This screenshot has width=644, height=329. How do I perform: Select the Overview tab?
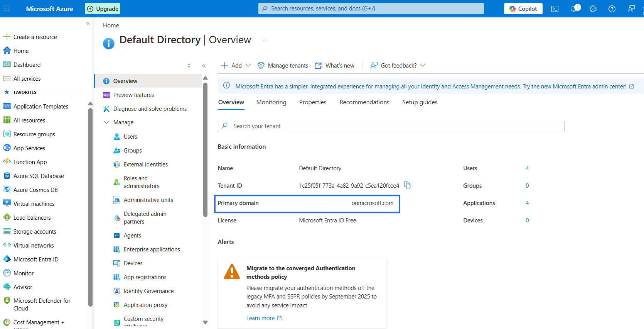(x=231, y=102)
